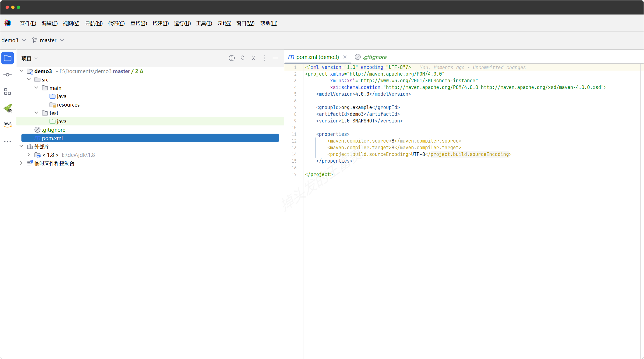
Task: Hide the project panel with minimize dash
Action: tap(275, 58)
